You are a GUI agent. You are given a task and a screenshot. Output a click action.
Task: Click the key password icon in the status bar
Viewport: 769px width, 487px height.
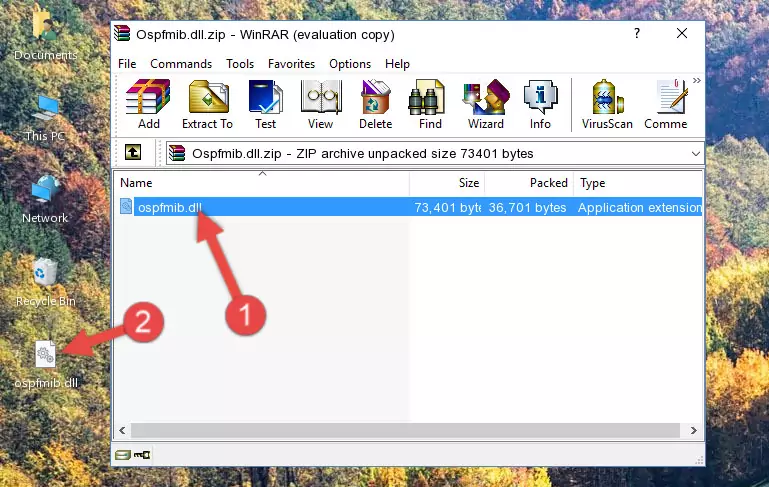pyautogui.click(x=142, y=455)
